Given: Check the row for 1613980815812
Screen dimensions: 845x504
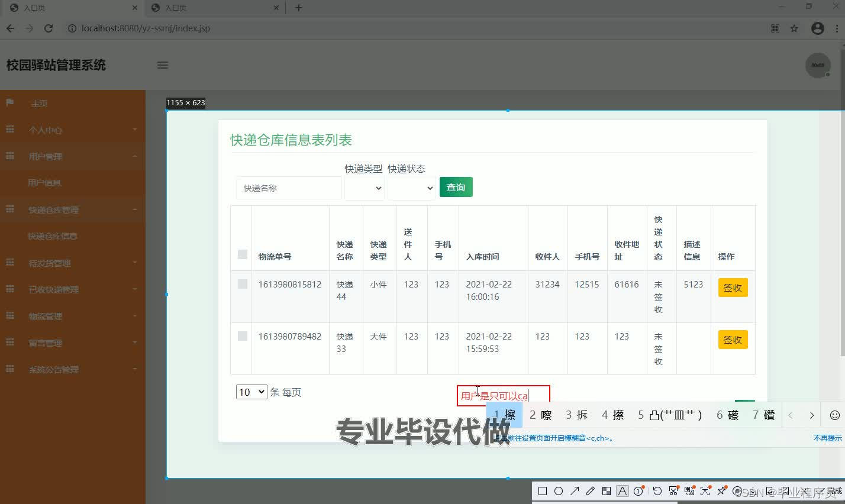Looking at the screenshot, I should pyautogui.click(x=242, y=284).
